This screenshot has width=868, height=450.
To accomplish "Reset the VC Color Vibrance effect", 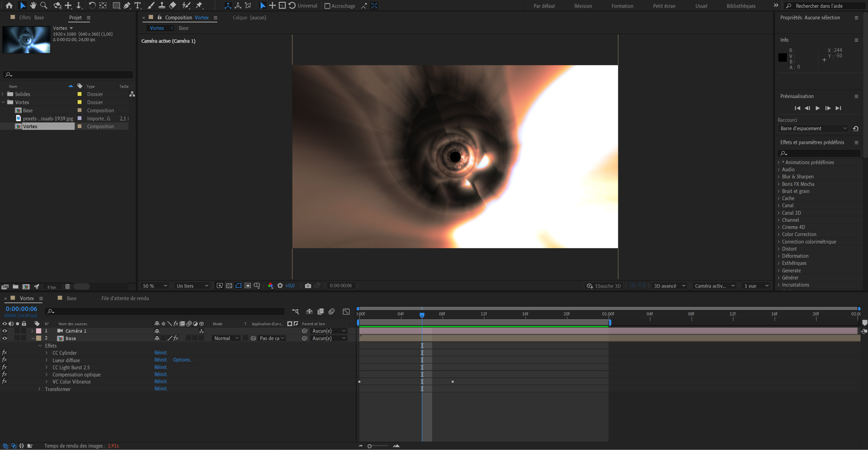I will [161, 381].
